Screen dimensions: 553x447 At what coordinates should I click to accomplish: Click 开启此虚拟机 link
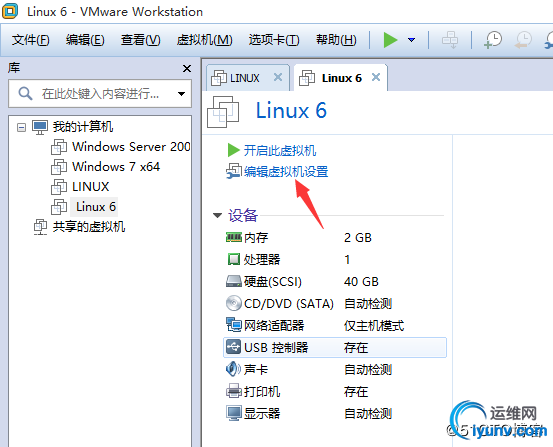pos(280,151)
